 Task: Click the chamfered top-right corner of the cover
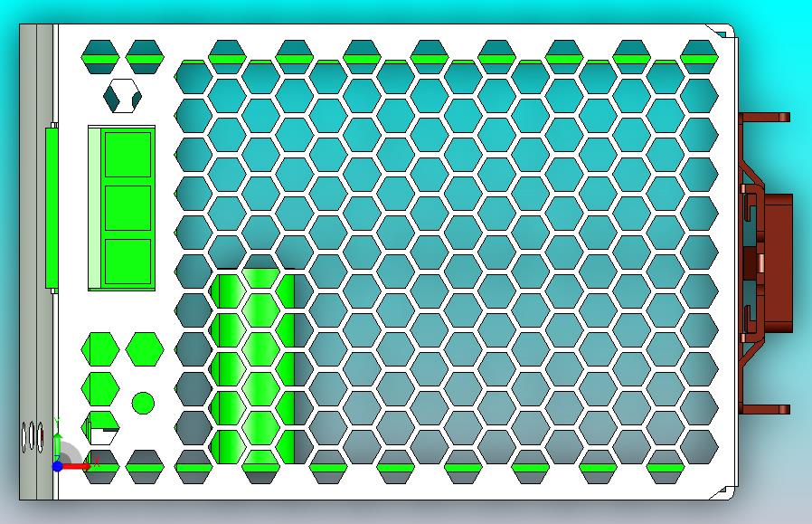(725, 33)
